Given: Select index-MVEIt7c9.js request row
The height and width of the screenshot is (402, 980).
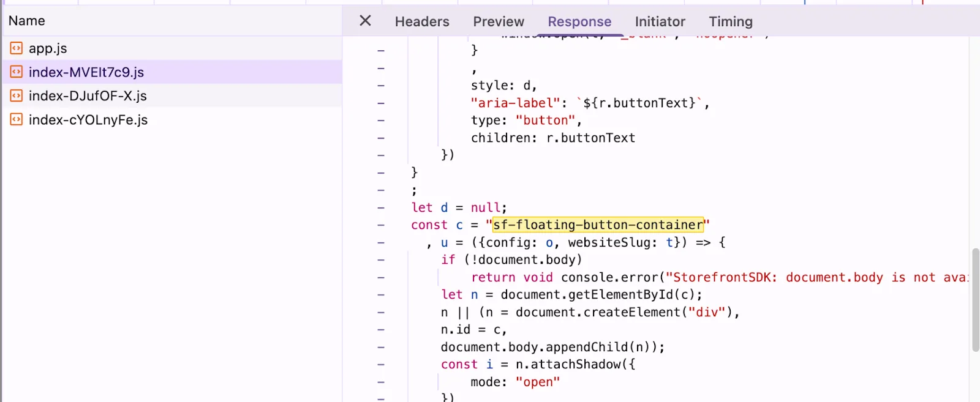Looking at the screenshot, I should pyautogui.click(x=171, y=72).
